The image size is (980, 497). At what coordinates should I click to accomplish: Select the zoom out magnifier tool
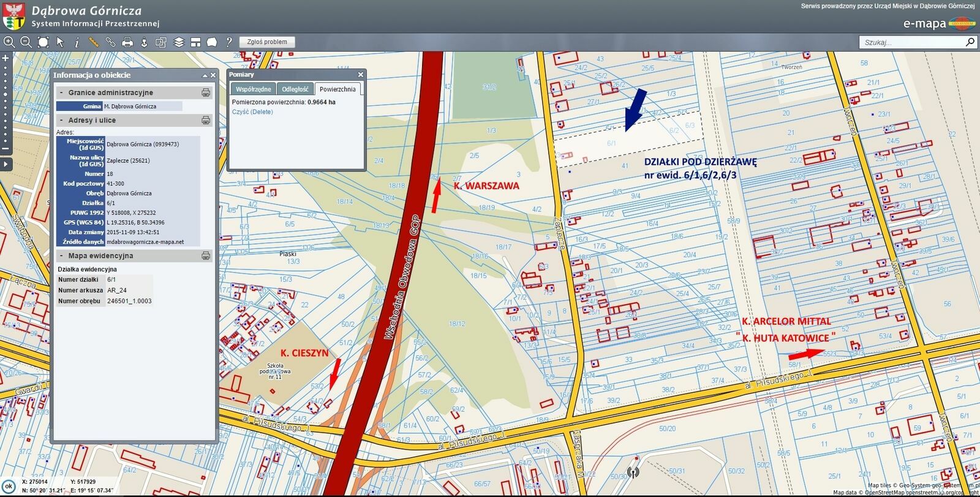[x=26, y=42]
